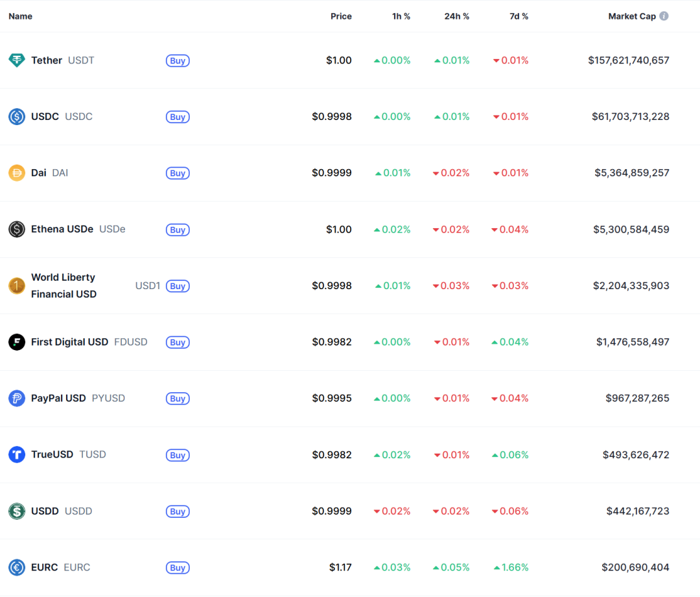Click the First Digital USD logo
The width and height of the screenshot is (700, 597).
(x=17, y=342)
